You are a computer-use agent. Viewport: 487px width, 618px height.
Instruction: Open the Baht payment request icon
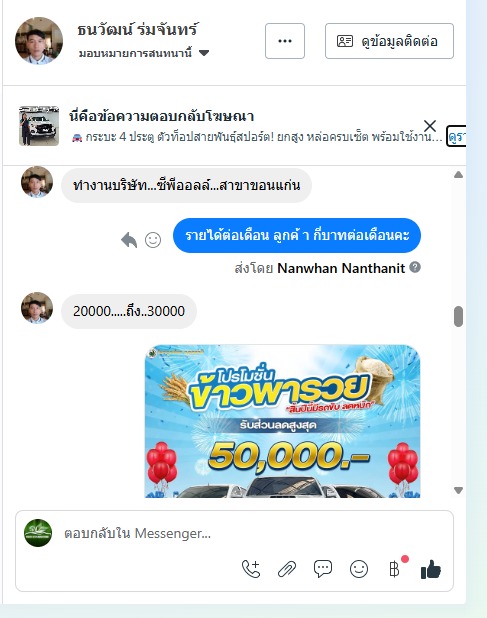tap(394, 569)
